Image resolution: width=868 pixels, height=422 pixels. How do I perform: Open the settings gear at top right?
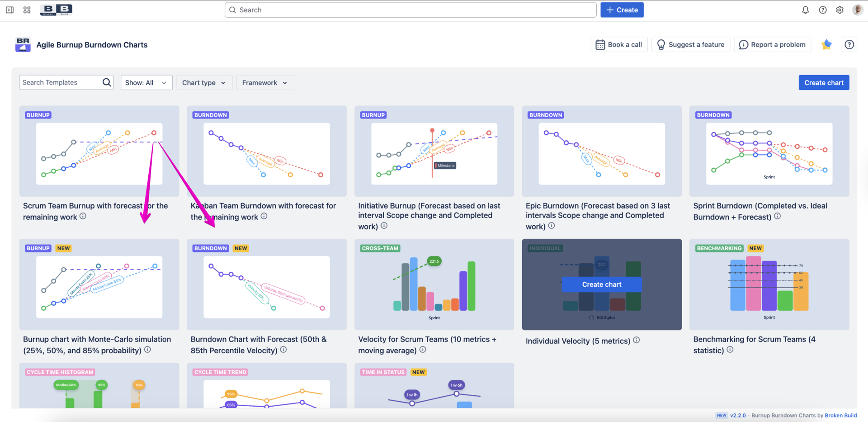840,9
